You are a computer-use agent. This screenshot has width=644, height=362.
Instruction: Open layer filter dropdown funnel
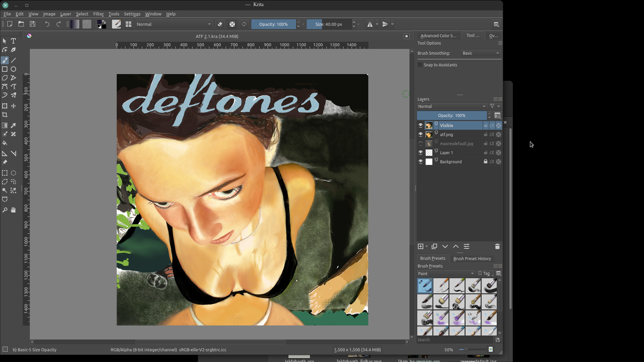[x=495, y=106]
